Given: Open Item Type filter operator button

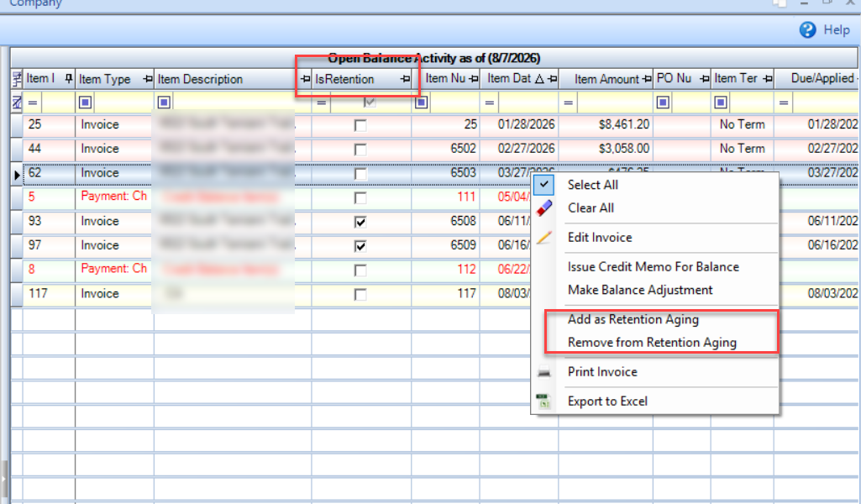Looking at the screenshot, I should point(85,102).
